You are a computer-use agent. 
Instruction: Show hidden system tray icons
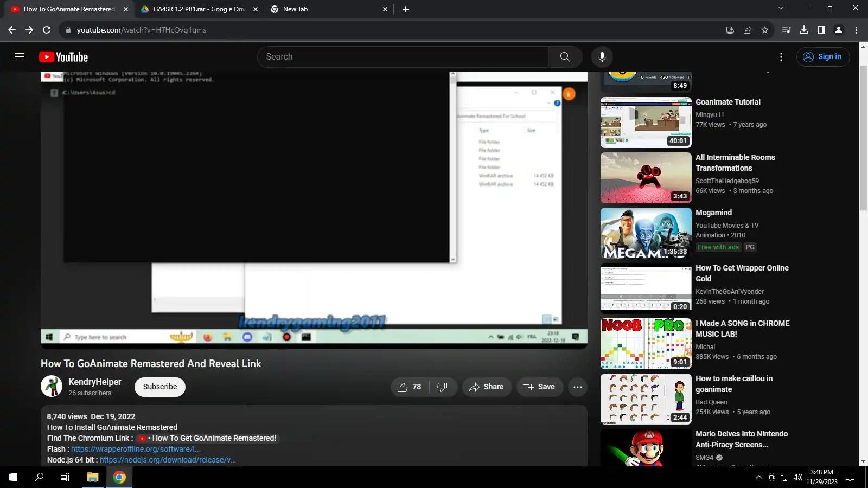(758, 477)
